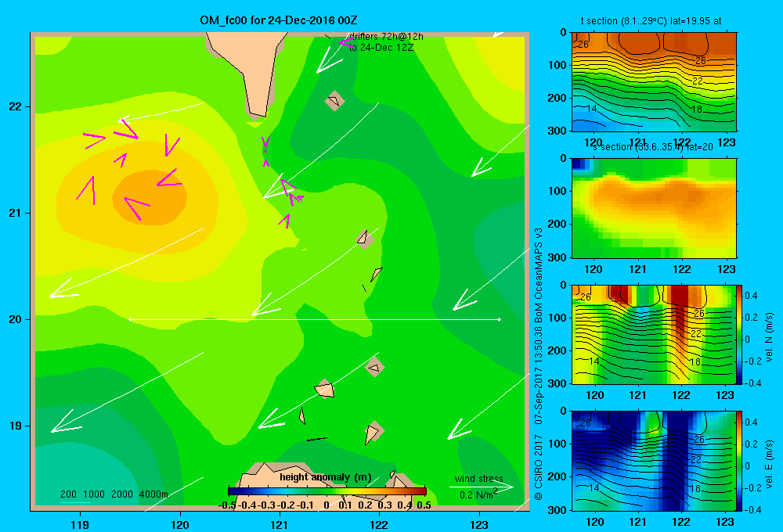Click the western endpoint of the white section line
This screenshot has width=783, height=532.
[x=130, y=319]
